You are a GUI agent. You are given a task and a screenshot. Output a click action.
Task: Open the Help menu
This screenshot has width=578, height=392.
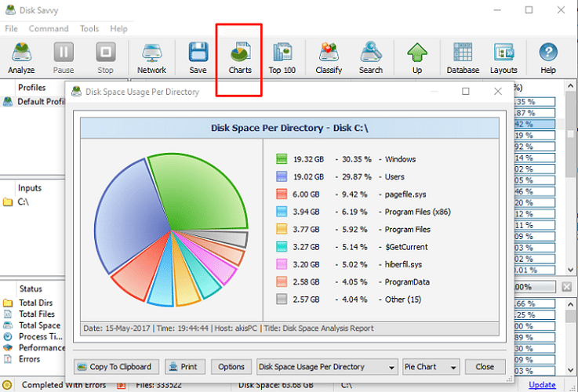click(118, 29)
